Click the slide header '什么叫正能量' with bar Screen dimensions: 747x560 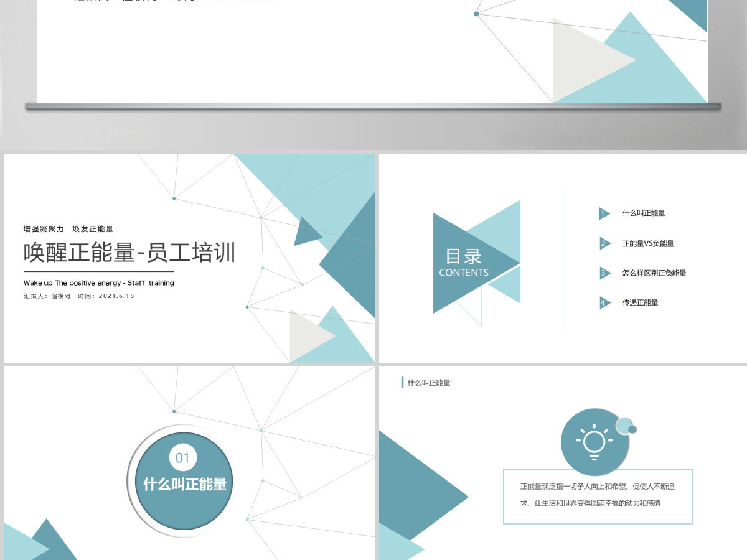click(x=426, y=382)
